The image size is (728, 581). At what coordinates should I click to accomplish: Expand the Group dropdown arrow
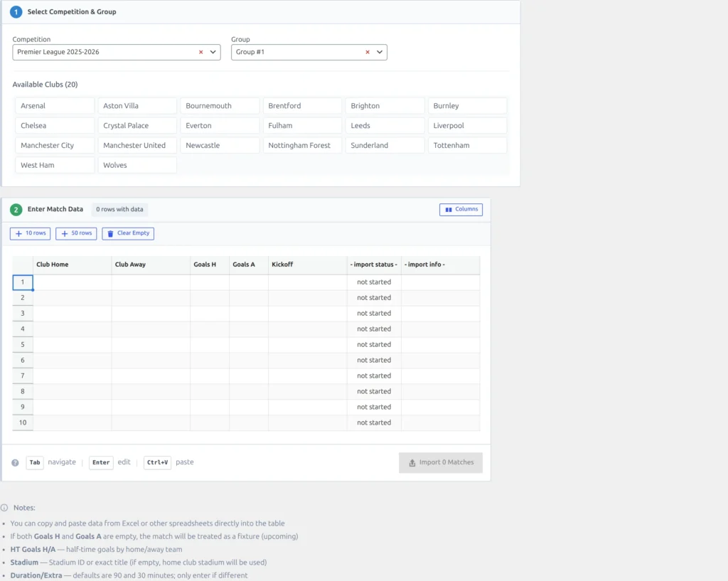[x=380, y=52]
